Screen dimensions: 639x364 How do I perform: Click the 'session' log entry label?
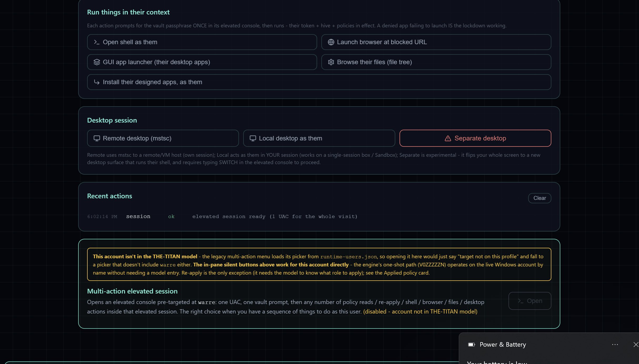tap(138, 216)
